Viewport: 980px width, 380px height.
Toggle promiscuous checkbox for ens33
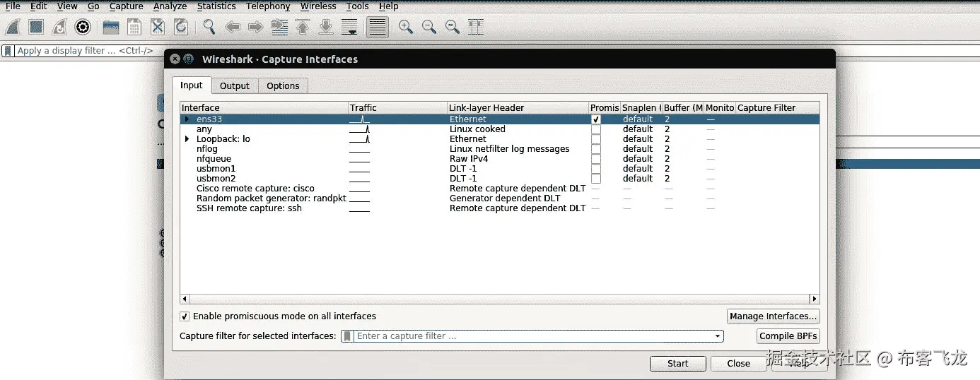596,119
